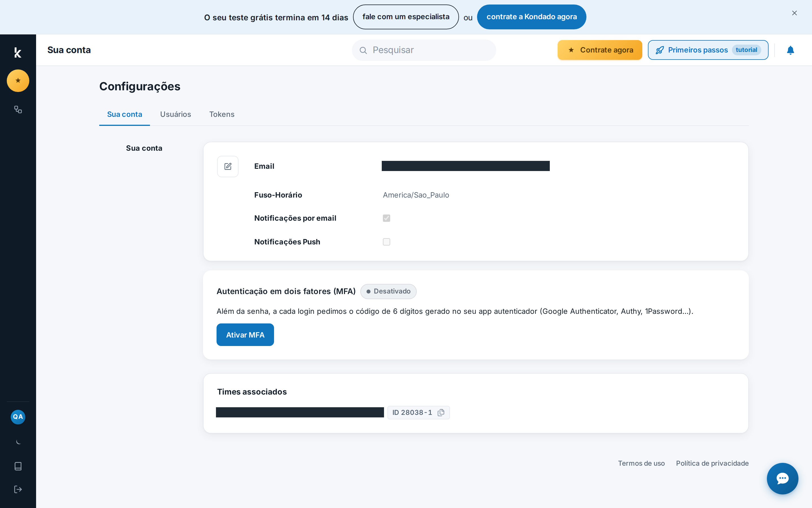Toggle the Notificações por email checkbox
The width and height of the screenshot is (812, 508).
tap(387, 218)
